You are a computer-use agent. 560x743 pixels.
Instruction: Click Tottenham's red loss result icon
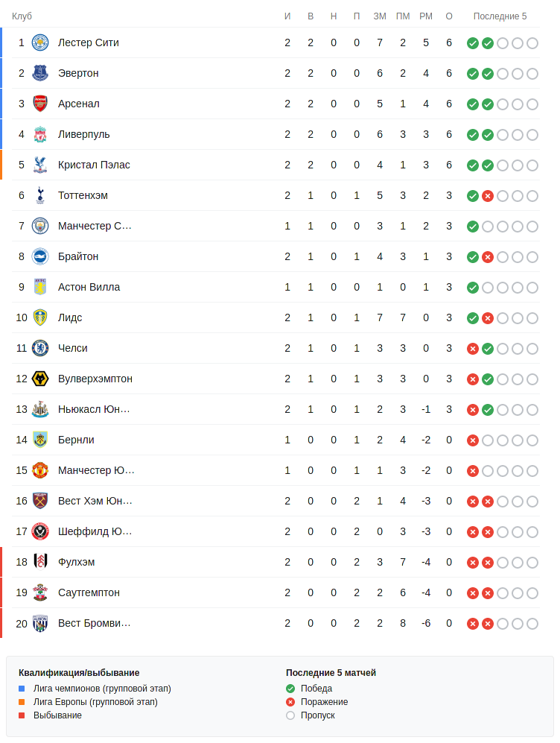[x=488, y=196]
